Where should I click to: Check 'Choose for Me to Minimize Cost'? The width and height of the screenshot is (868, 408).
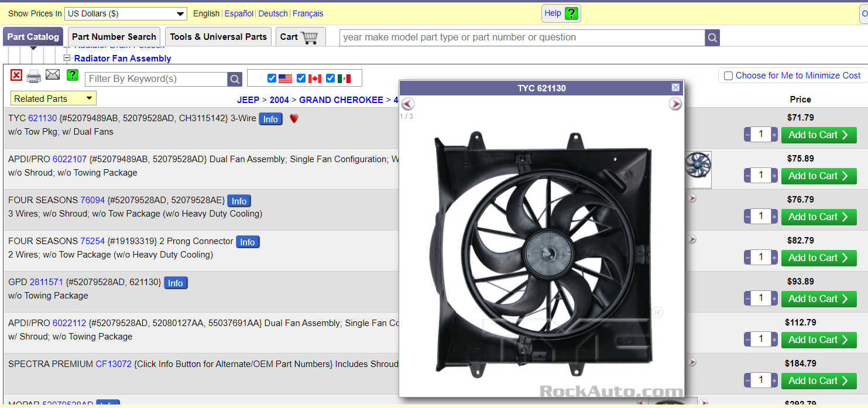[728, 76]
